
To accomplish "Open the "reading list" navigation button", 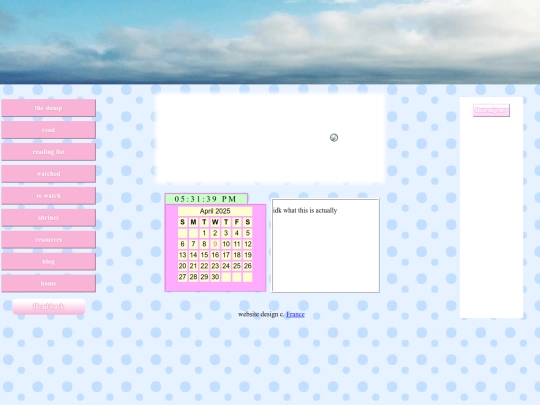I will (49, 152).
